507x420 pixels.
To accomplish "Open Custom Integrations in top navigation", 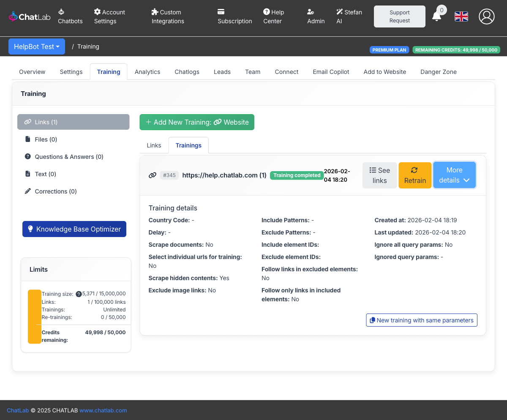I will (x=168, y=16).
